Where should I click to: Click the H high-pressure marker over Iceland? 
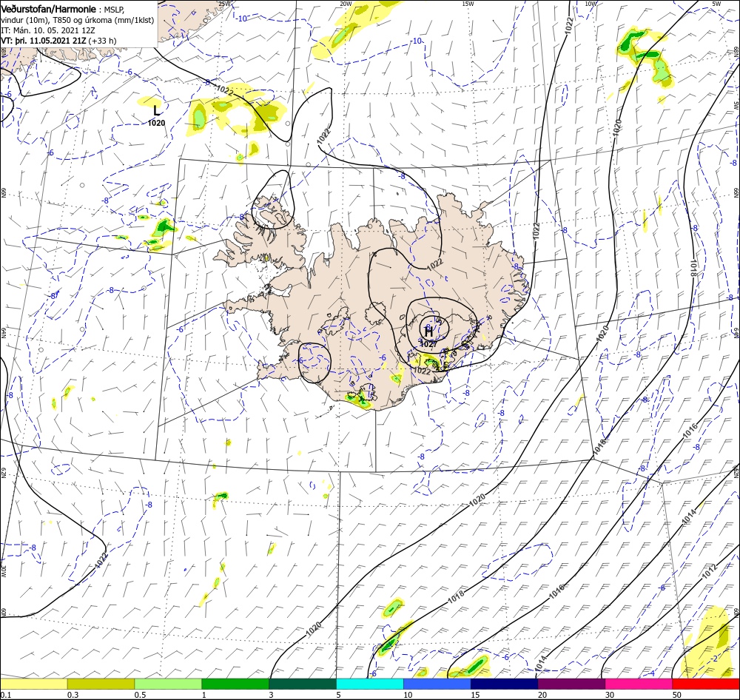click(428, 332)
